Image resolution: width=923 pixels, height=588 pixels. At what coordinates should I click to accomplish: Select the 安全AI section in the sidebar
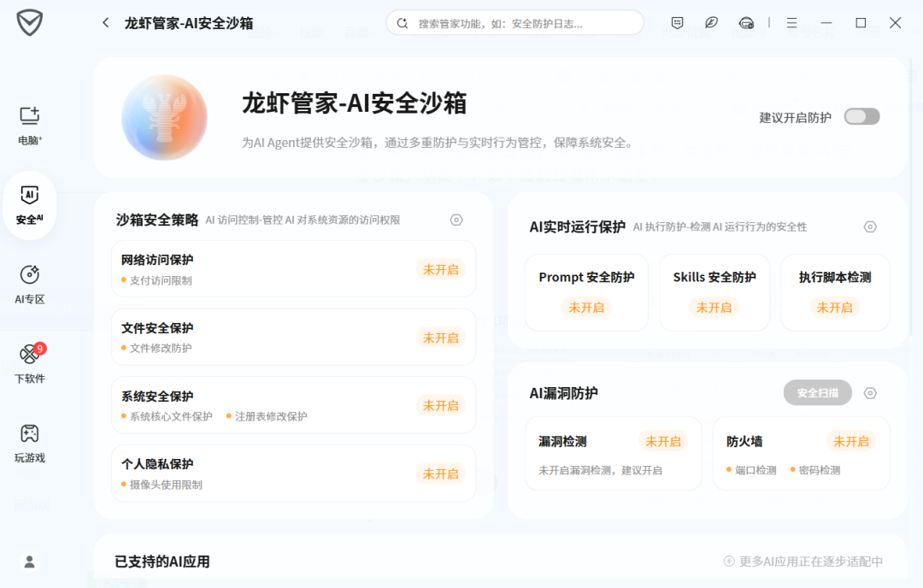click(x=30, y=203)
